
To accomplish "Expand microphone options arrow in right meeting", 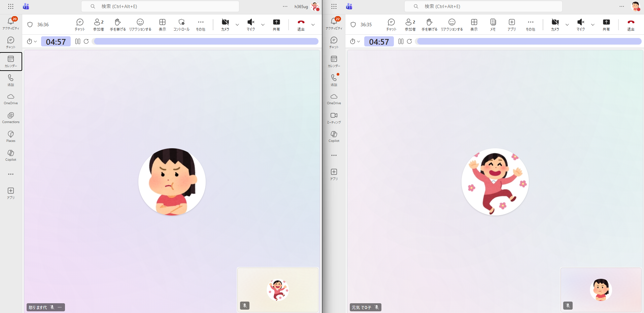I will pos(593,25).
